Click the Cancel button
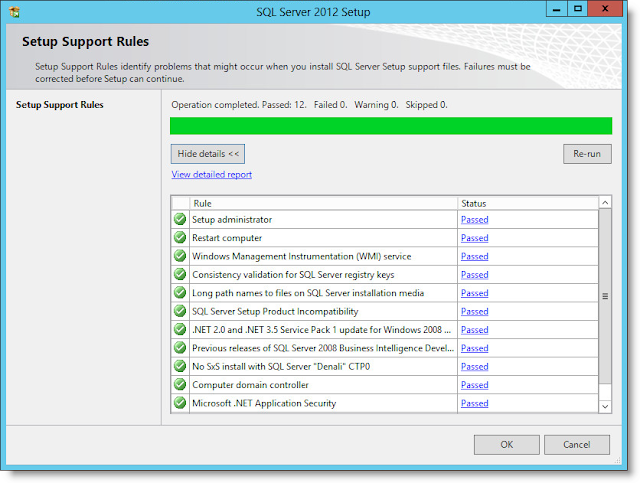 [577, 445]
